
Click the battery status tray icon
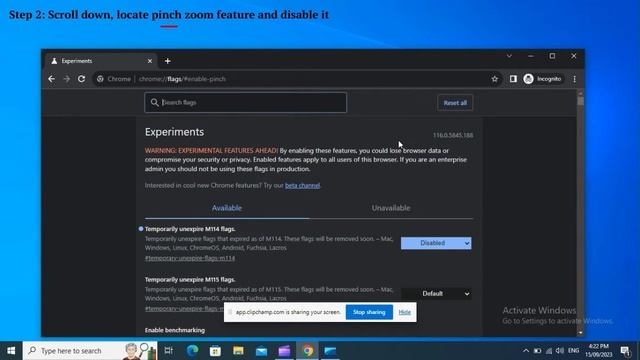tap(538, 351)
